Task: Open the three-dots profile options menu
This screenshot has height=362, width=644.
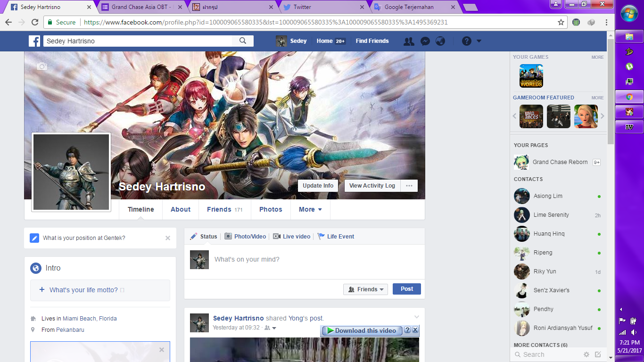Action: [x=409, y=186]
